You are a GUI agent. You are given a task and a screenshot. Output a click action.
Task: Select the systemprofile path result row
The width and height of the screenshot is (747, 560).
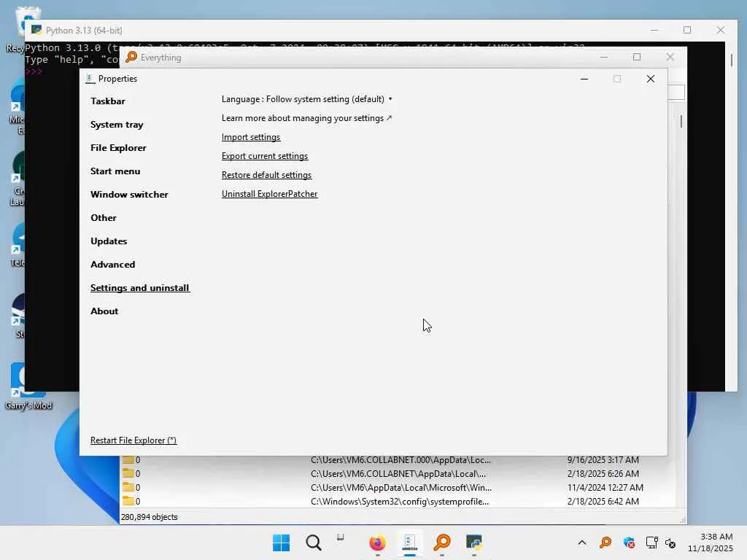(398, 502)
